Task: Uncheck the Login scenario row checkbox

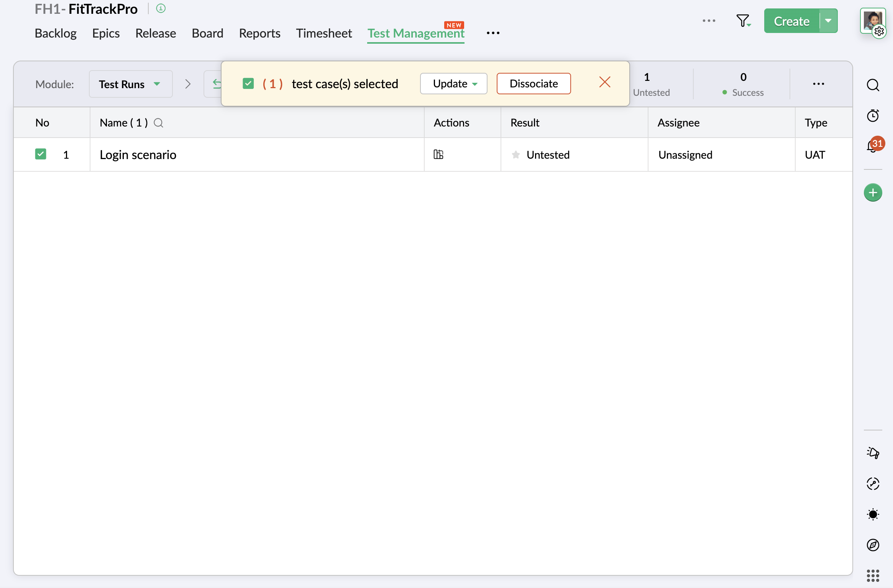Action: click(41, 154)
